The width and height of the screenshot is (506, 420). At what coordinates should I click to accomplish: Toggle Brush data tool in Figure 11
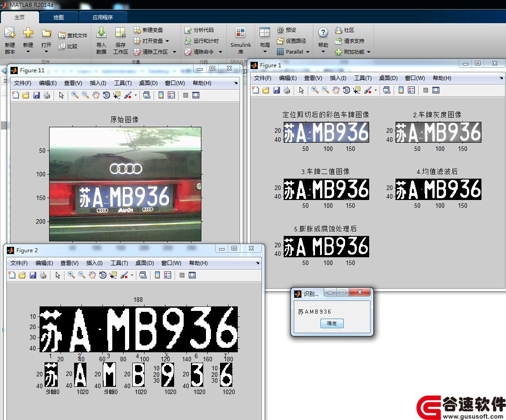[x=127, y=95]
